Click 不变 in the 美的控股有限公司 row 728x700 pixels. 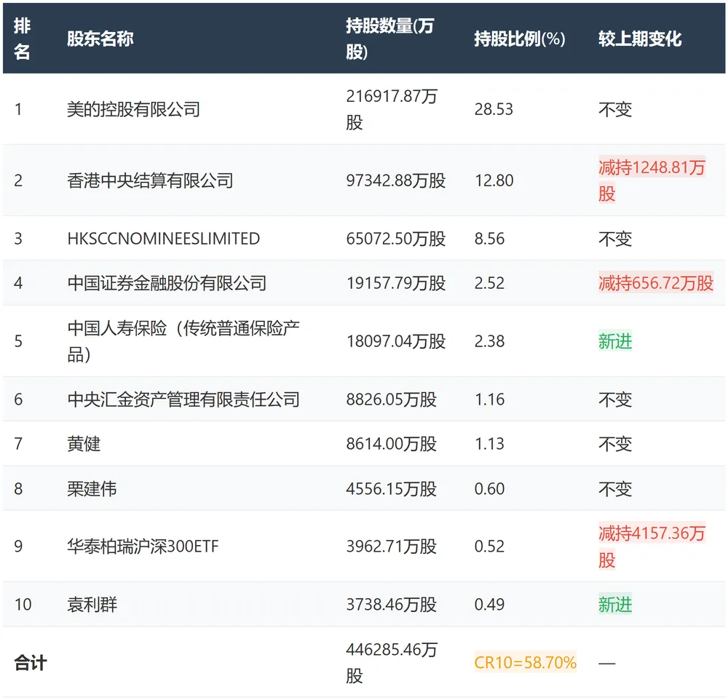[615, 110]
